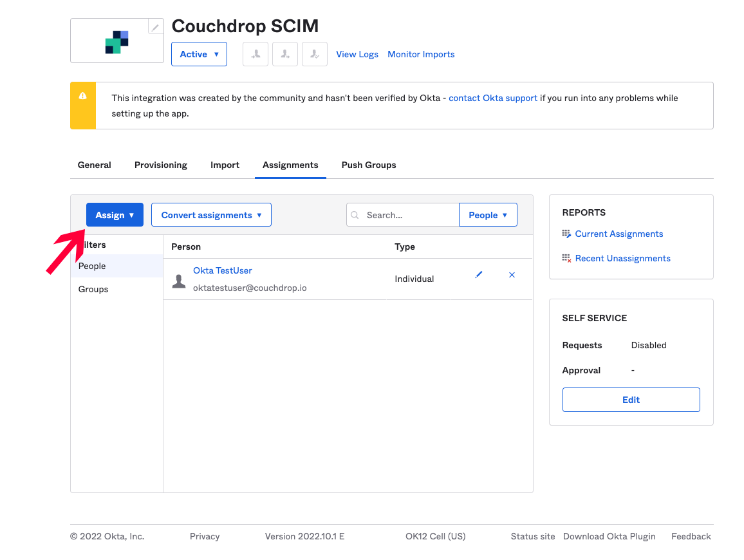Click the Current Assignments report icon
The width and height of the screenshot is (744, 560).
(566, 234)
